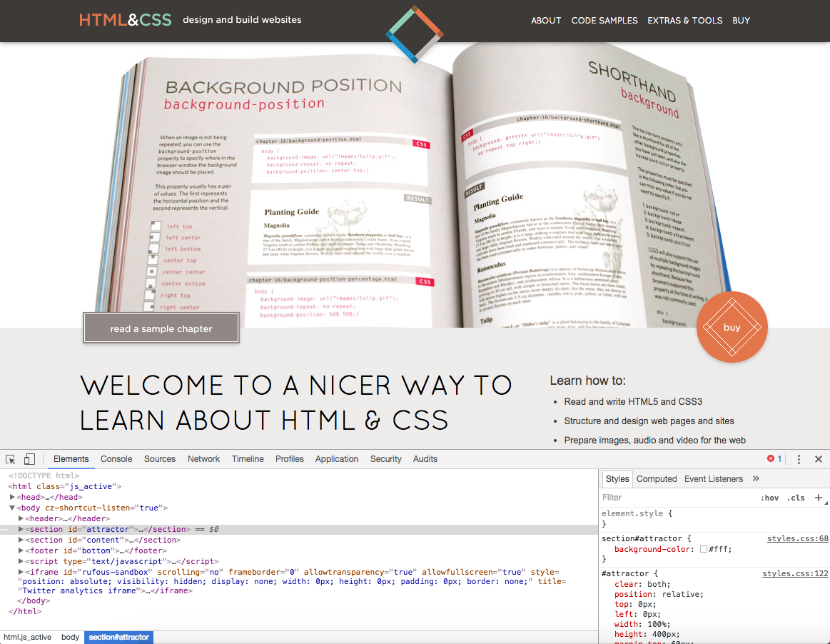
Task: Expand the head element node
Action: click(12, 497)
